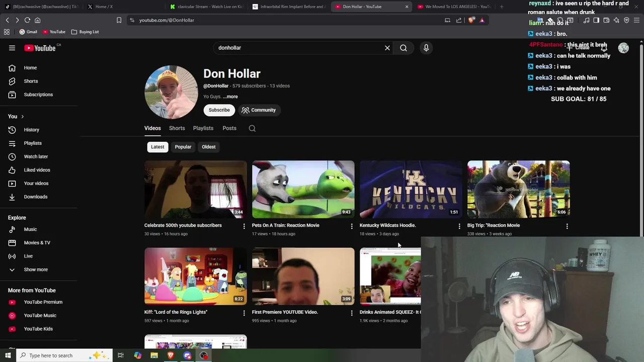
Task: Open the Kentucky Wildcats Hoodie title
Action: tap(387, 225)
